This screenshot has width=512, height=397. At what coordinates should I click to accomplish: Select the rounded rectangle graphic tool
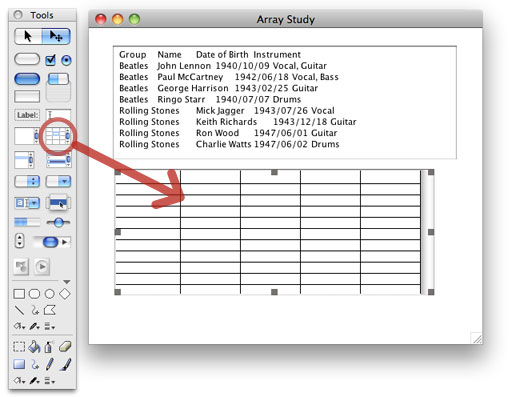pos(34,294)
